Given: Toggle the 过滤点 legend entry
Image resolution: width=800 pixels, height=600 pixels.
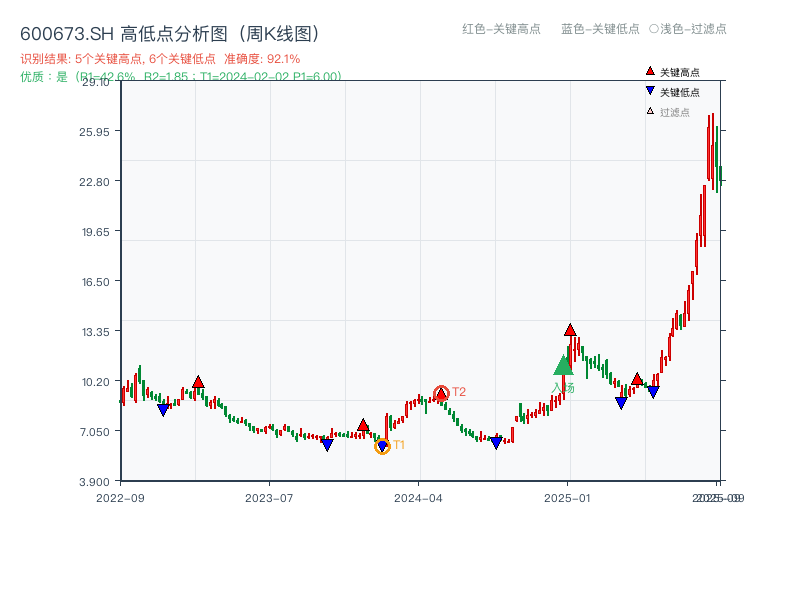Looking at the screenshot, I should tap(668, 112).
